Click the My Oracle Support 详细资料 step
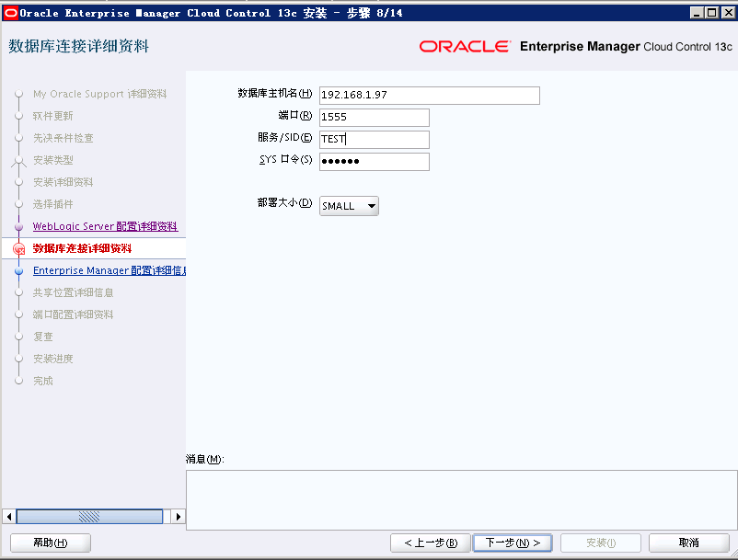This screenshot has width=738, height=560. (x=99, y=94)
